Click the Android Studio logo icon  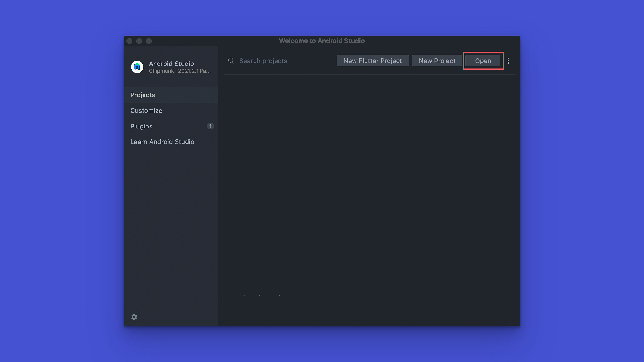pyautogui.click(x=137, y=67)
